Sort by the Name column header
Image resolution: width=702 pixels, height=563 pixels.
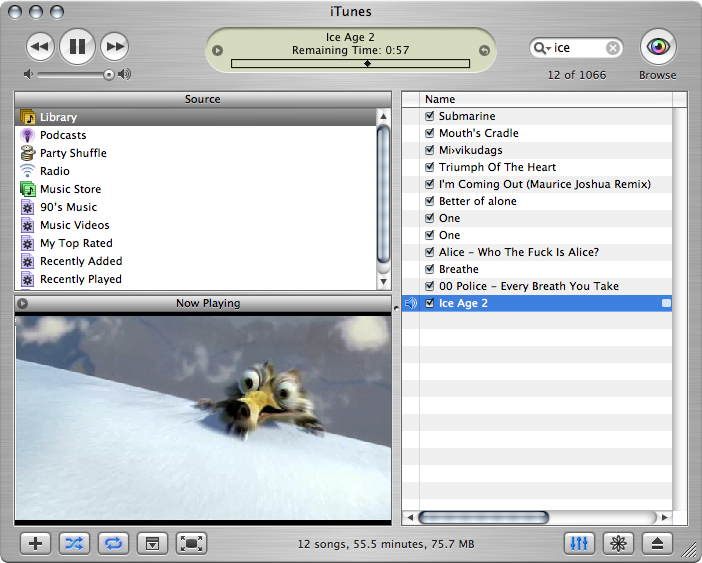click(545, 99)
